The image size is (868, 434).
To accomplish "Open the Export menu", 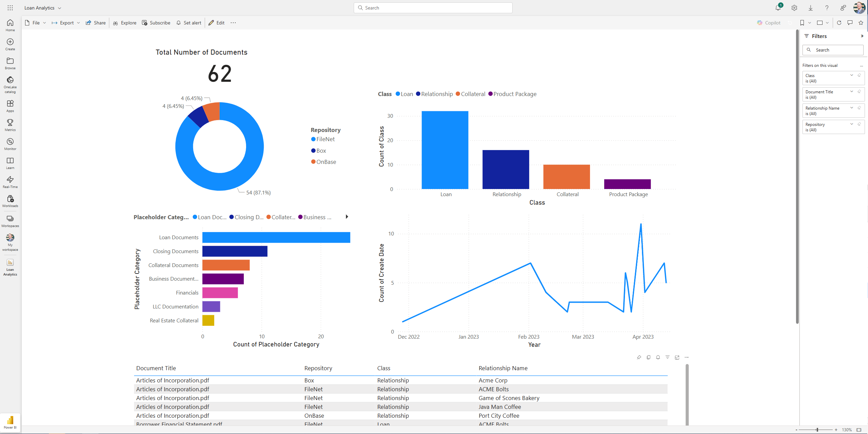I will (65, 22).
